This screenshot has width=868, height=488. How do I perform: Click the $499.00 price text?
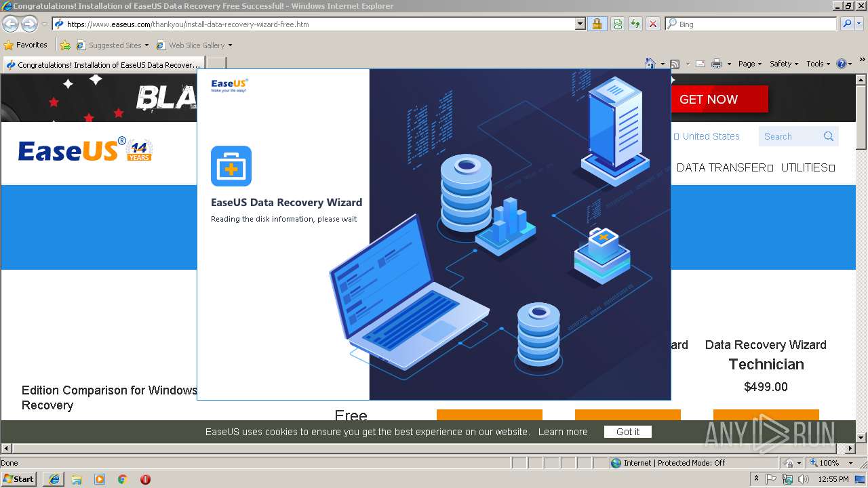766,387
